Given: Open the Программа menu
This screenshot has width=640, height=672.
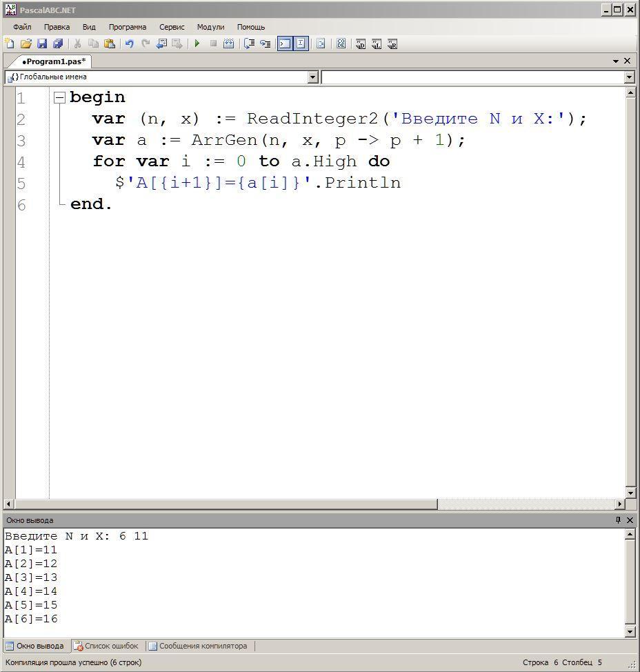Looking at the screenshot, I should [128, 27].
